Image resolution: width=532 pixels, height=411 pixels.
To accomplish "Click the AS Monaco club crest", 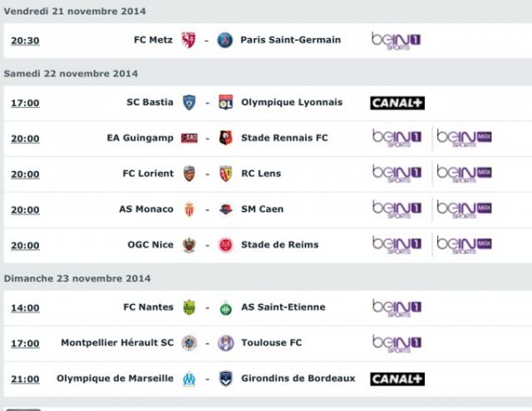I will [189, 209].
